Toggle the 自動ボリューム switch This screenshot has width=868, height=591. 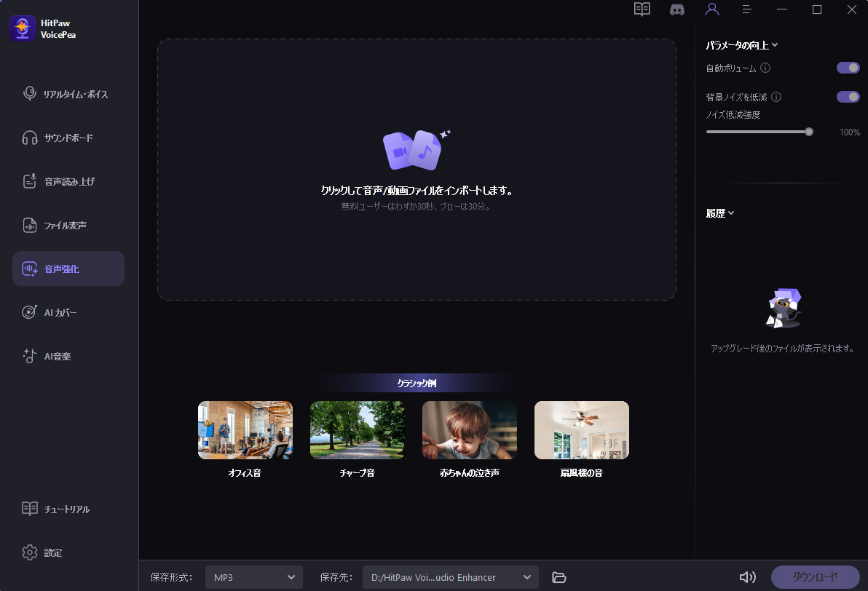coord(848,68)
